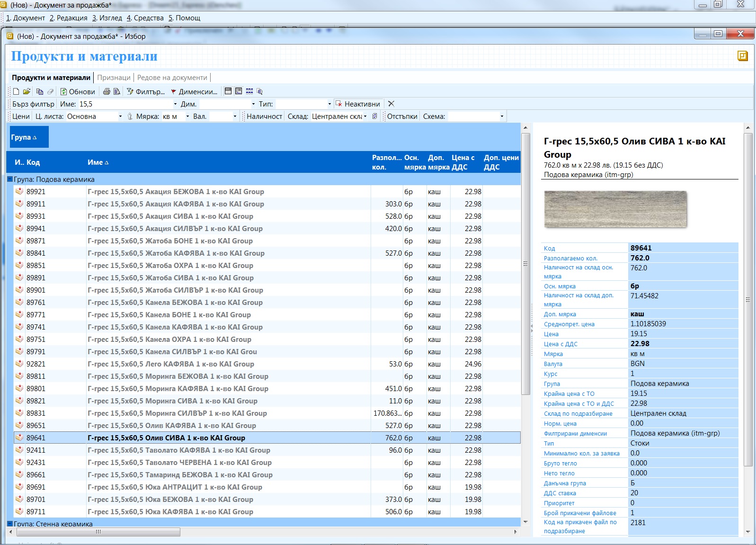Open the Тип dropdown

click(x=329, y=104)
